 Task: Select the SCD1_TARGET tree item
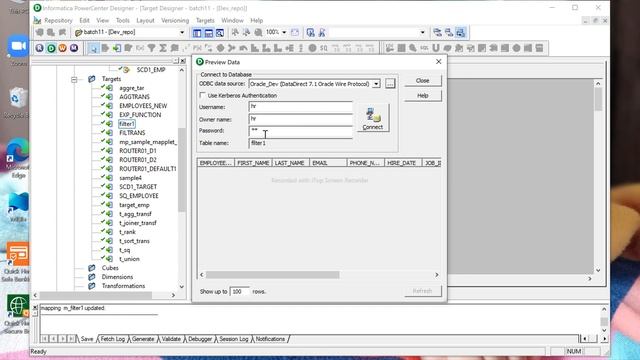138,187
